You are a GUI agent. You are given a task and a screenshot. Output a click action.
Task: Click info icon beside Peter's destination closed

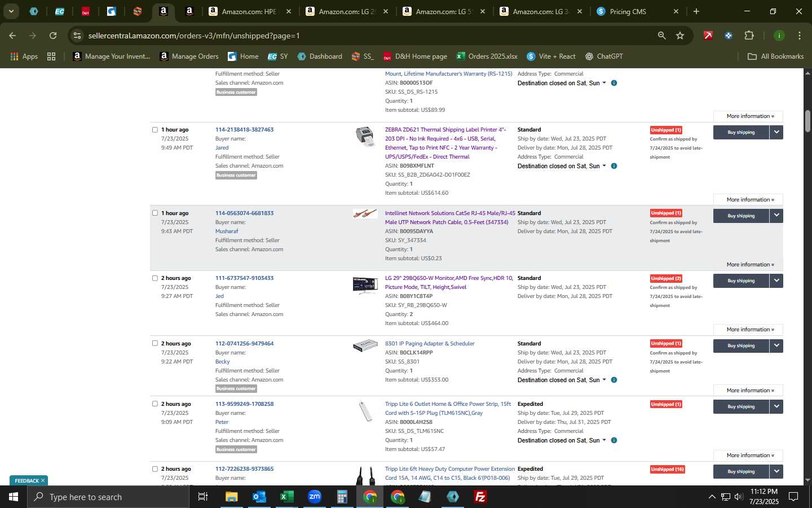click(x=614, y=440)
